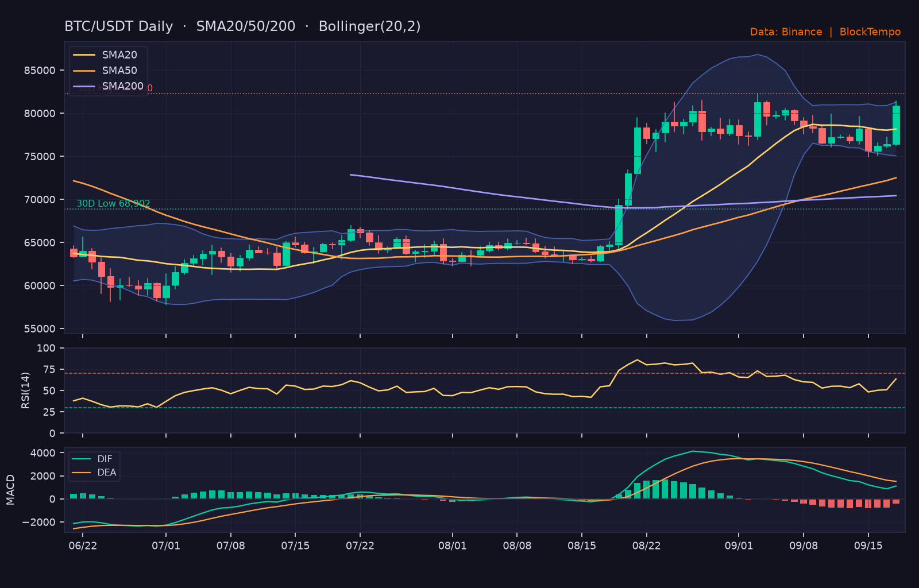Click the 65000 price axis label
This screenshot has height=588, width=919.
[x=40, y=243]
